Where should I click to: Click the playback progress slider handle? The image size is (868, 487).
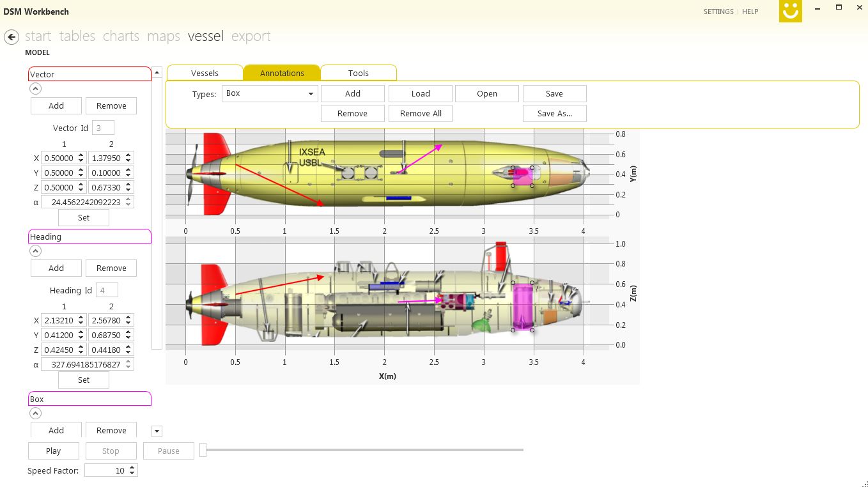click(x=203, y=450)
